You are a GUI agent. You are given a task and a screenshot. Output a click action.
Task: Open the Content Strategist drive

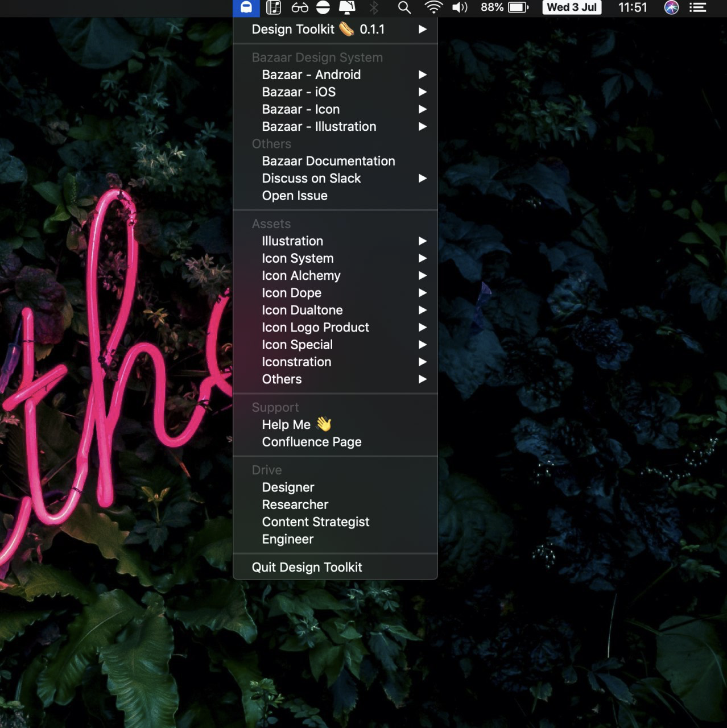coord(335,522)
